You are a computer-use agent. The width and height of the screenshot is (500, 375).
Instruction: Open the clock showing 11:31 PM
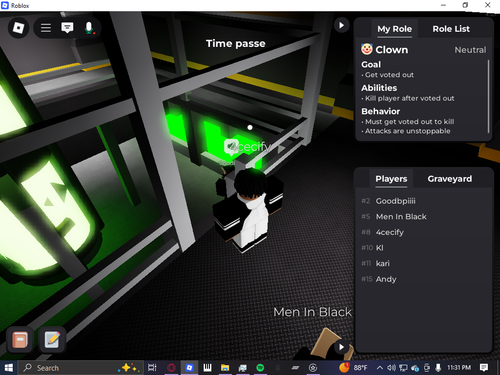pyautogui.click(x=459, y=367)
